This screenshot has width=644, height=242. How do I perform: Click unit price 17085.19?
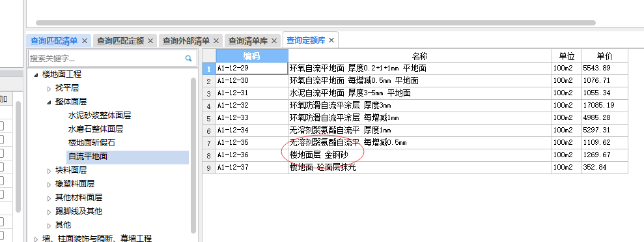click(x=604, y=106)
